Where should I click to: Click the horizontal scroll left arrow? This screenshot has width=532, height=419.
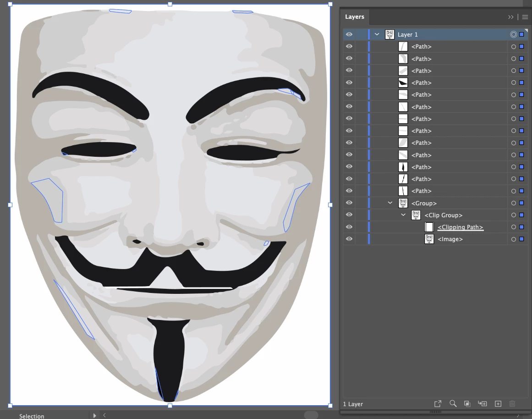(104, 415)
